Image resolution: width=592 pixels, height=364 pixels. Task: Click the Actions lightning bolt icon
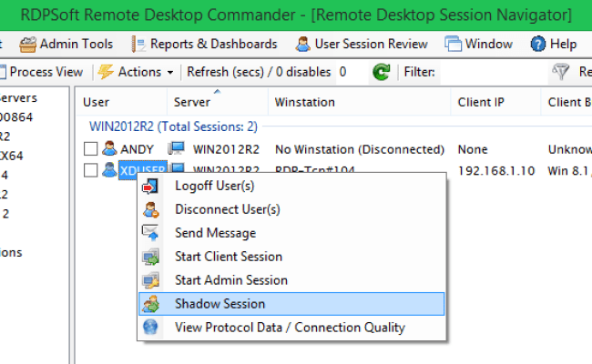pos(106,72)
